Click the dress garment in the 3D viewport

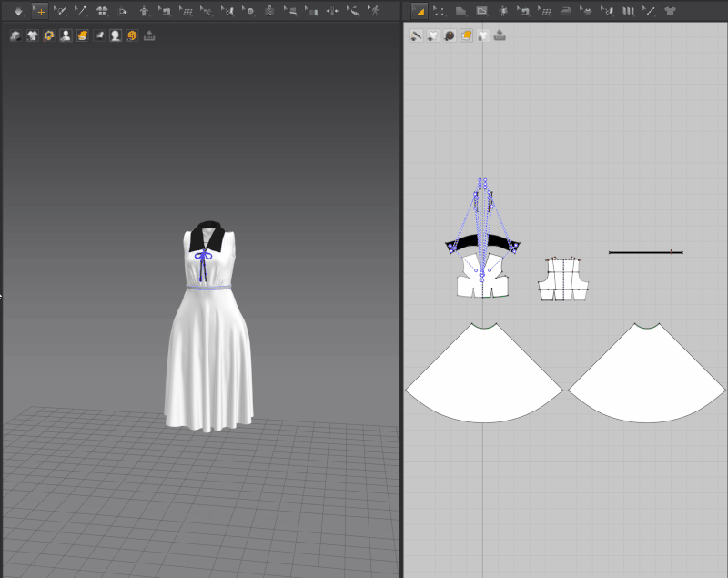(x=209, y=355)
